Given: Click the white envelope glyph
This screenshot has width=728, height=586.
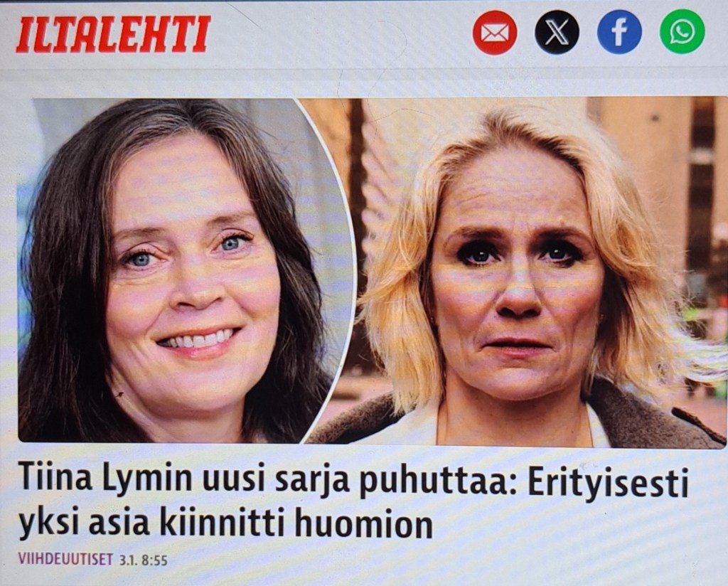Looking at the screenshot, I should (x=495, y=33).
